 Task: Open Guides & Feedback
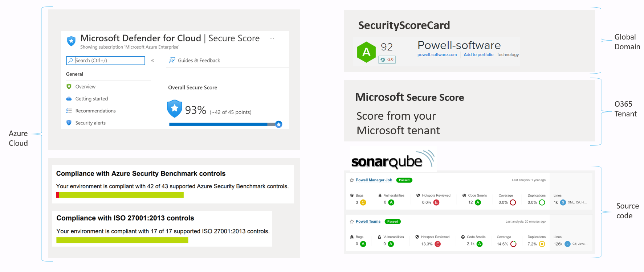[195, 61]
